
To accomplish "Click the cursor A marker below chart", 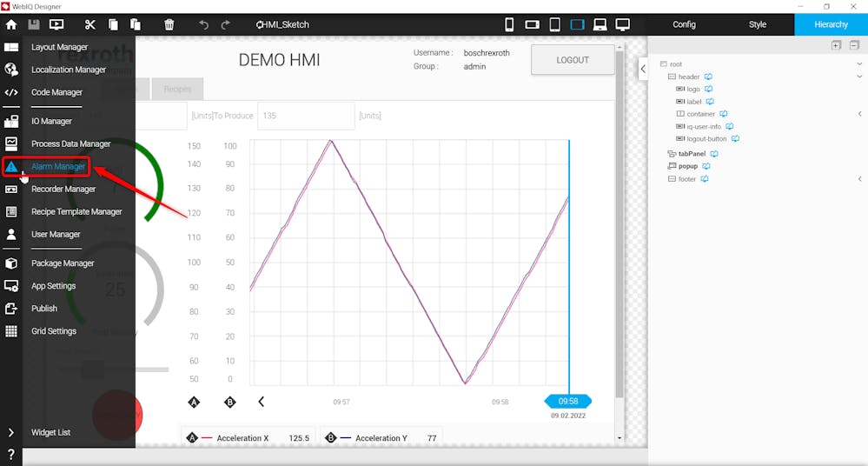I will [x=194, y=403].
